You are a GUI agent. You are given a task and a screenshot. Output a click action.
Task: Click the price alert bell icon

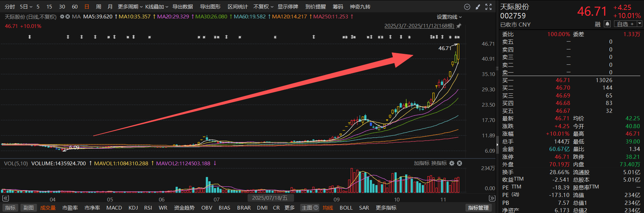607,24
